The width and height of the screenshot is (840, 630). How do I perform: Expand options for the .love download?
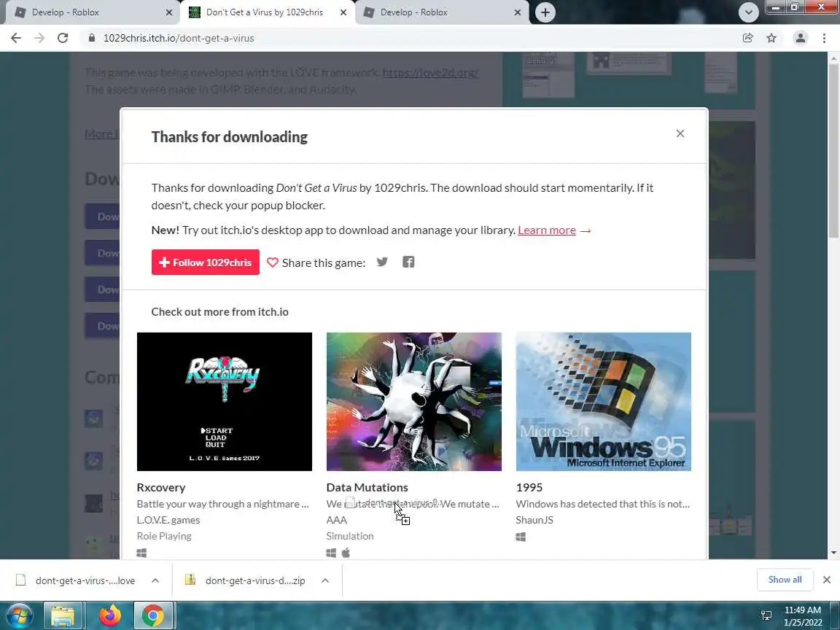tap(155, 580)
